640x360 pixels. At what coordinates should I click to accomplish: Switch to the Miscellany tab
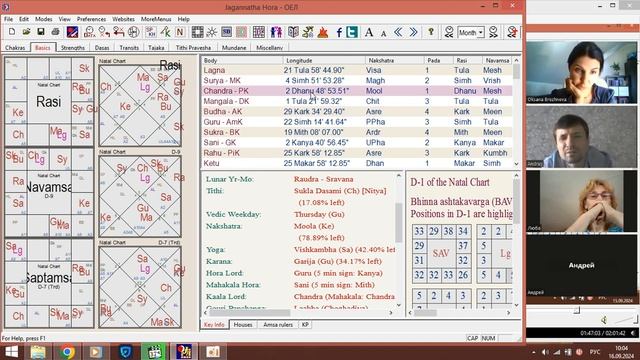269,48
